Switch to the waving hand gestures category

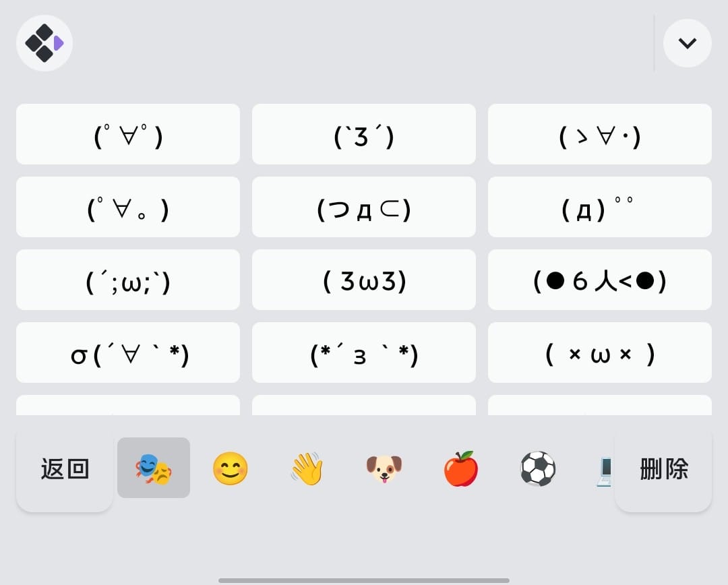click(x=307, y=467)
